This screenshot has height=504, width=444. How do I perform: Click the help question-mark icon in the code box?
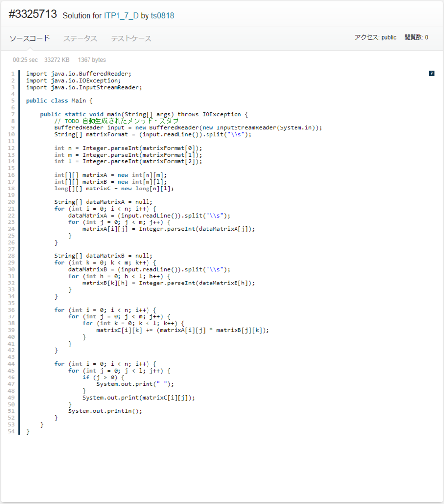tap(432, 74)
